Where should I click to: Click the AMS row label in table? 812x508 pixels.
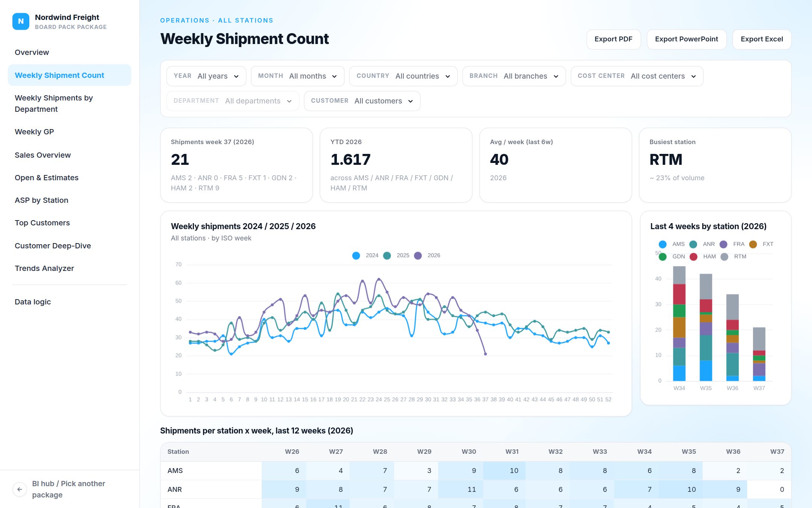pos(175,471)
